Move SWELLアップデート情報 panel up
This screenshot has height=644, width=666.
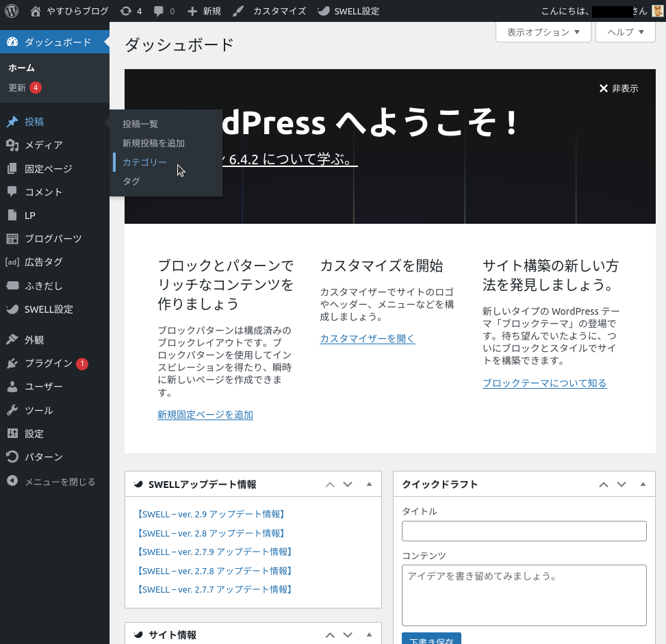[330, 485]
